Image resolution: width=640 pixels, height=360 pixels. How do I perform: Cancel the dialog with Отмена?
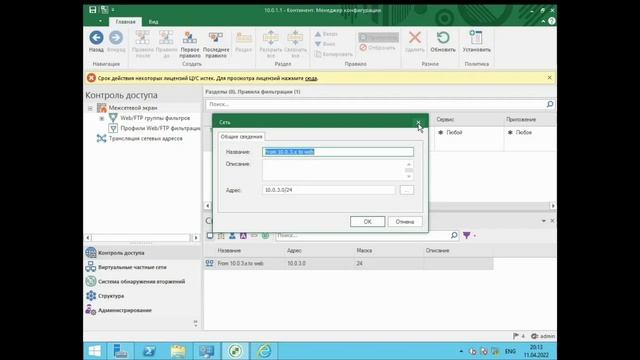click(x=404, y=222)
